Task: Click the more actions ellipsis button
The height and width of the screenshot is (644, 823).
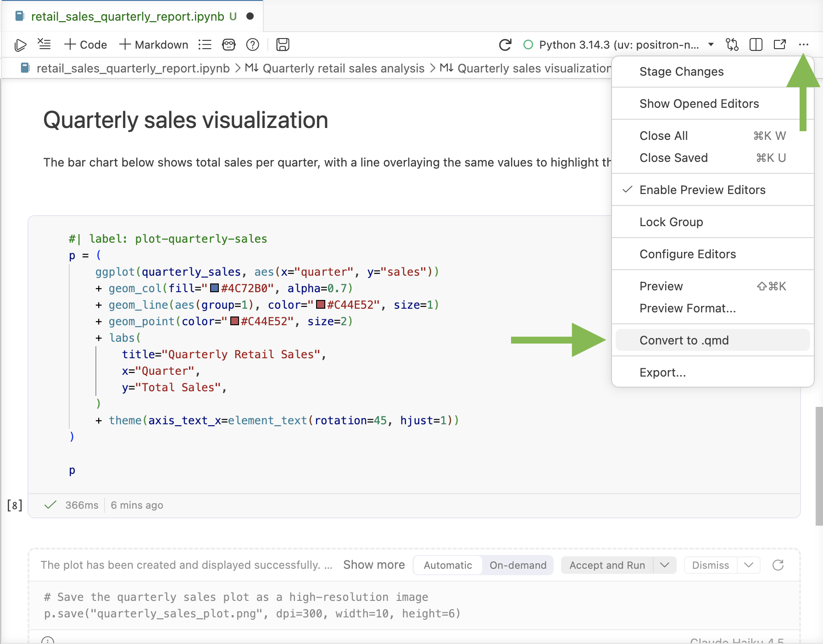Action: (x=803, y=44)
